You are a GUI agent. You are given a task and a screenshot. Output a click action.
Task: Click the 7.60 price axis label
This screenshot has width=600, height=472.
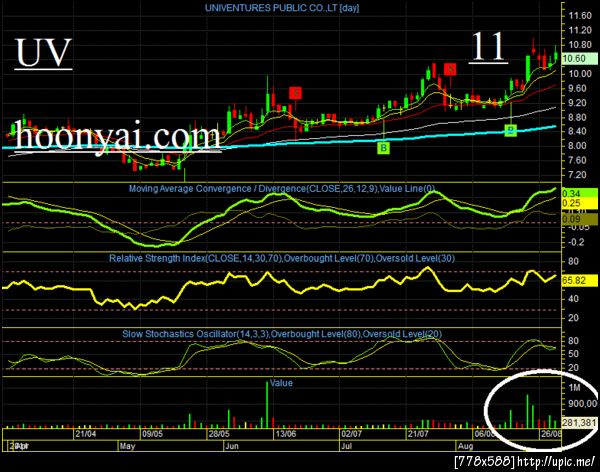[578, 160]
